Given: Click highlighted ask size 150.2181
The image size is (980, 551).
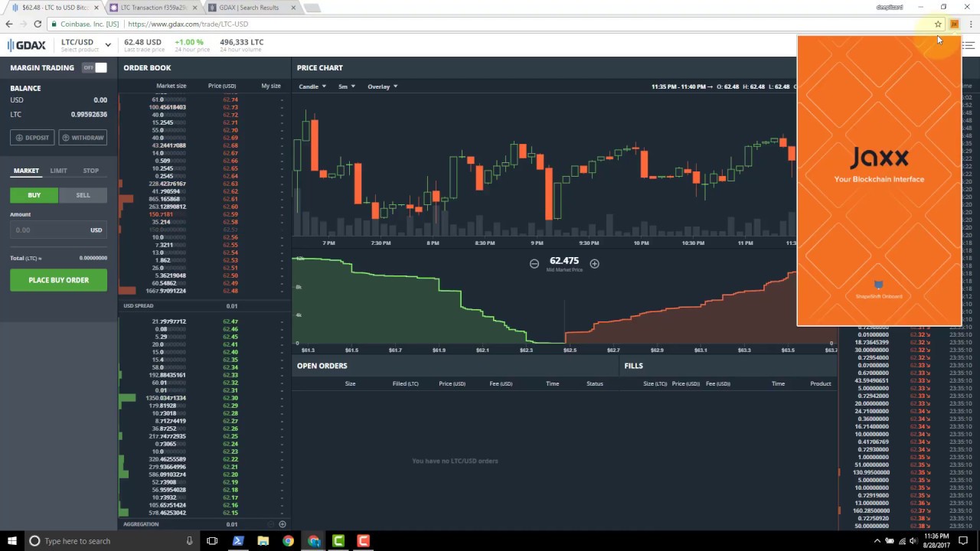Looking at the screenshot, I should (161, 214).
